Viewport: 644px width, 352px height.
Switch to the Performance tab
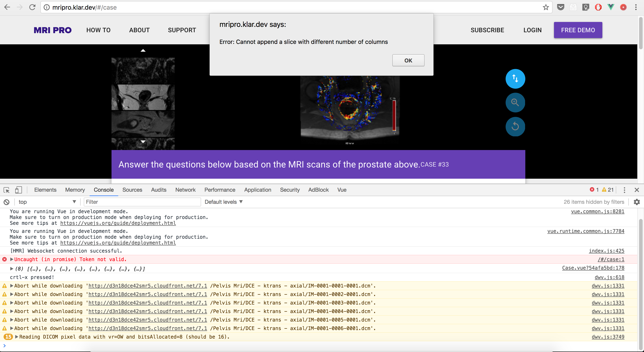(x=220, y=190)
